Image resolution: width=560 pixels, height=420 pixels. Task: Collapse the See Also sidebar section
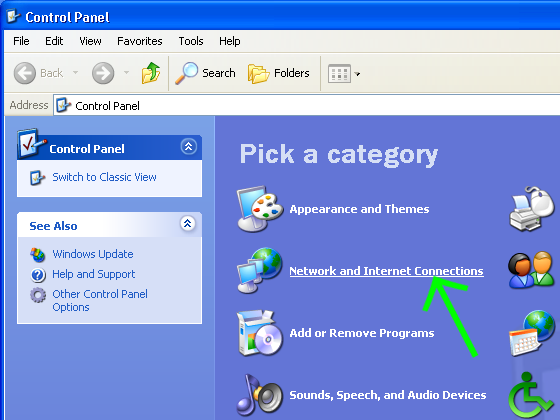point(188,224)
